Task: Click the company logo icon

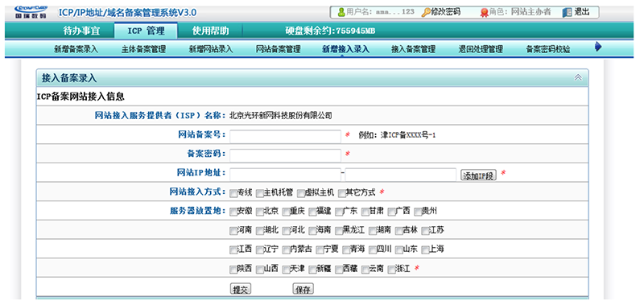Action: click(x=31, y=12)
